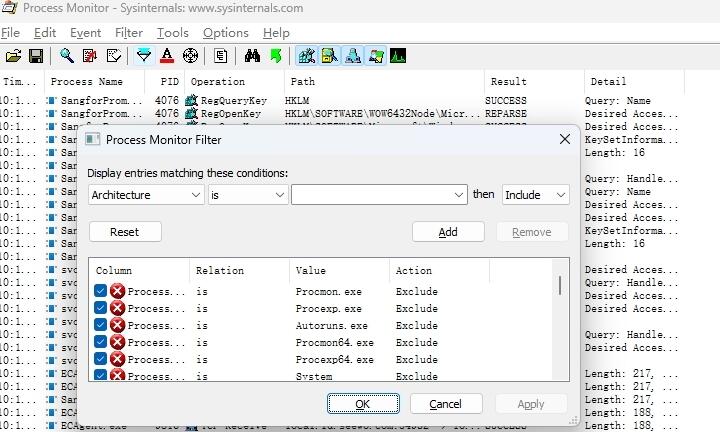The width and height of the screenshot is (720, 432).
Task: Open a saved log with the Open toolbar icon
Action: [13, 56]
